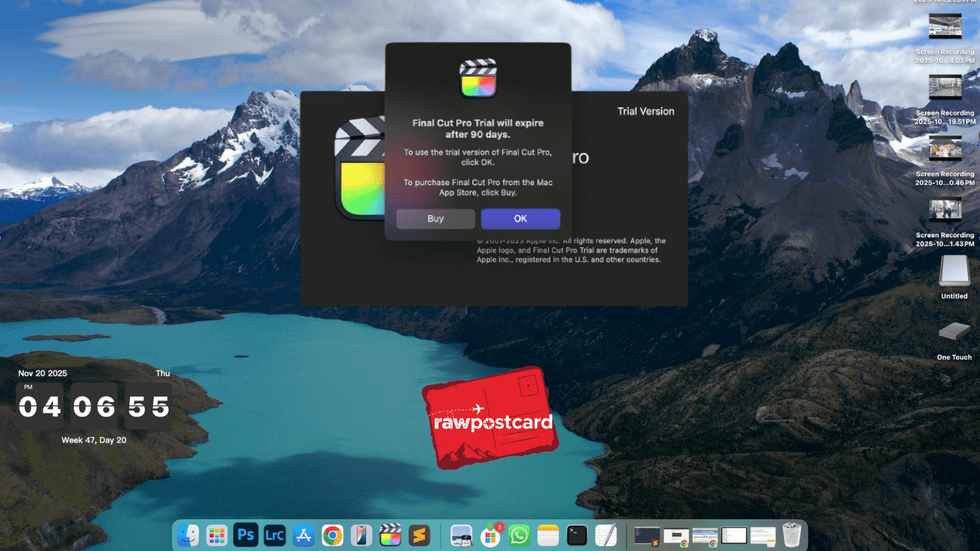The image size is (980, 551).
Task: Click OK to use the trial version
Action: click(520, 219)
